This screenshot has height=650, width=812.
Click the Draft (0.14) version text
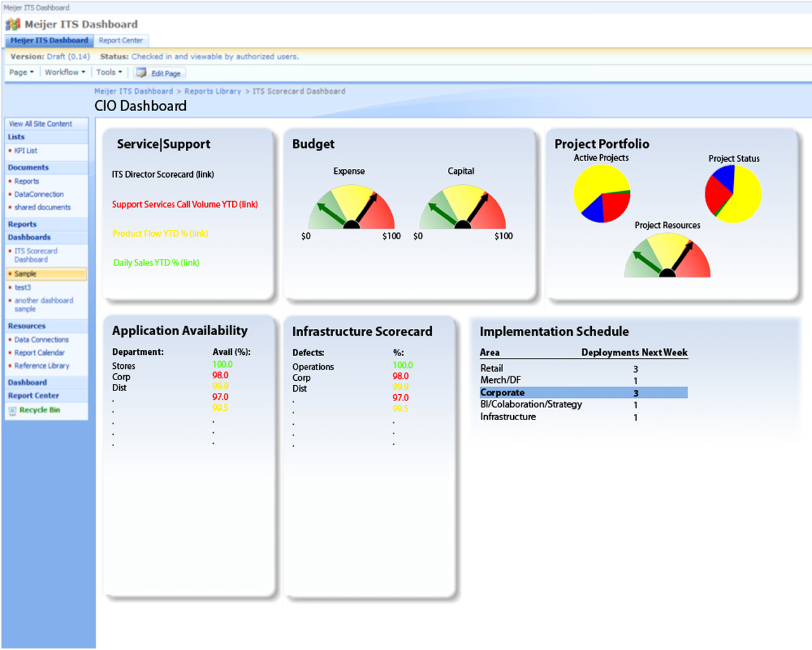(69, 56)
